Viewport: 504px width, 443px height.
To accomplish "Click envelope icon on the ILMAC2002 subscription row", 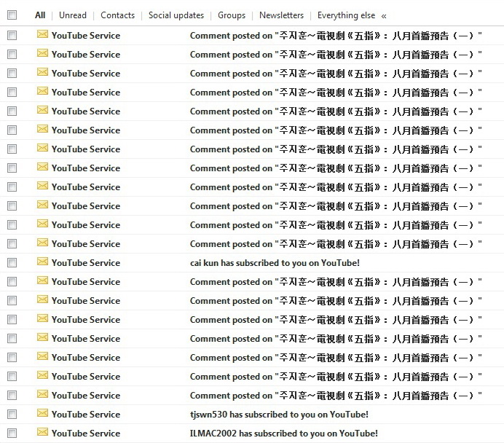I will point(42,432).
